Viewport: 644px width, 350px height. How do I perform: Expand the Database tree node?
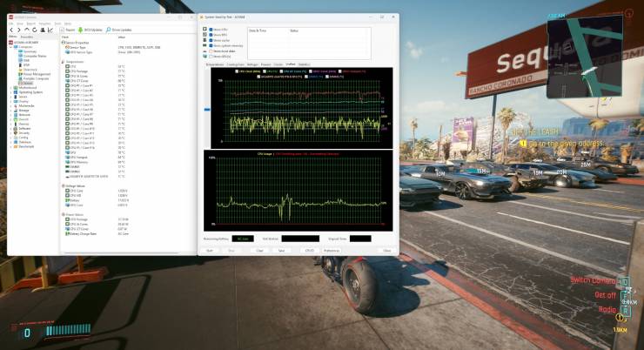point(11,142)
